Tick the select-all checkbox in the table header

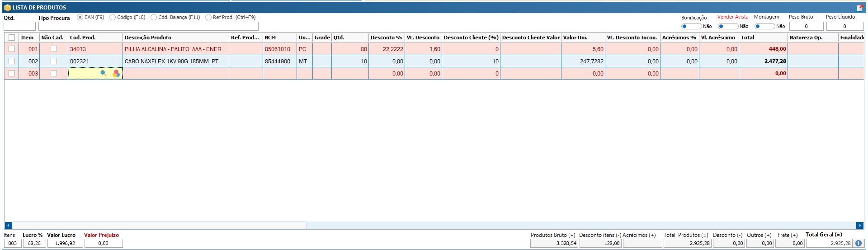(x=12, y=38)
